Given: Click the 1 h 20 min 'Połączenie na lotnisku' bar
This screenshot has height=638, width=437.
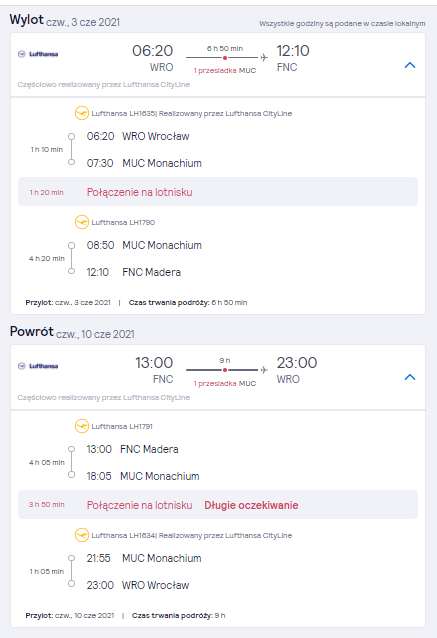Looking at the screenshot, I should (218, 192).
